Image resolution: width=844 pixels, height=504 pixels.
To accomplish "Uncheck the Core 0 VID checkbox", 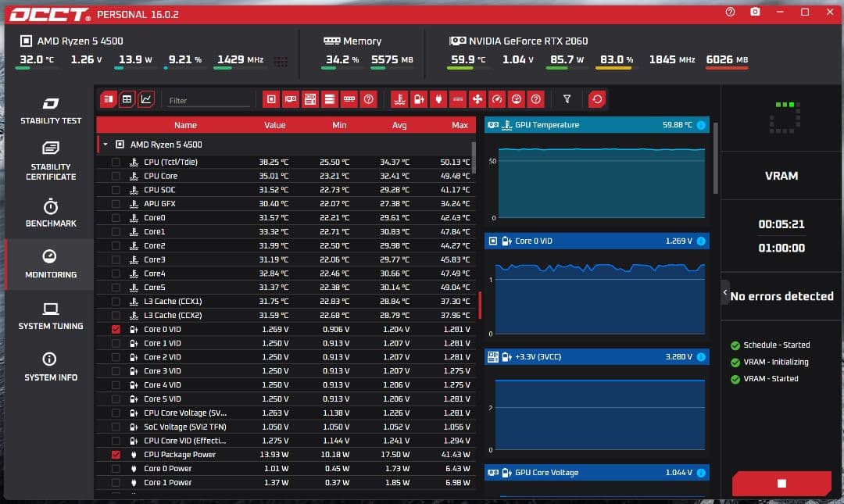I will [x=116, y=330].
